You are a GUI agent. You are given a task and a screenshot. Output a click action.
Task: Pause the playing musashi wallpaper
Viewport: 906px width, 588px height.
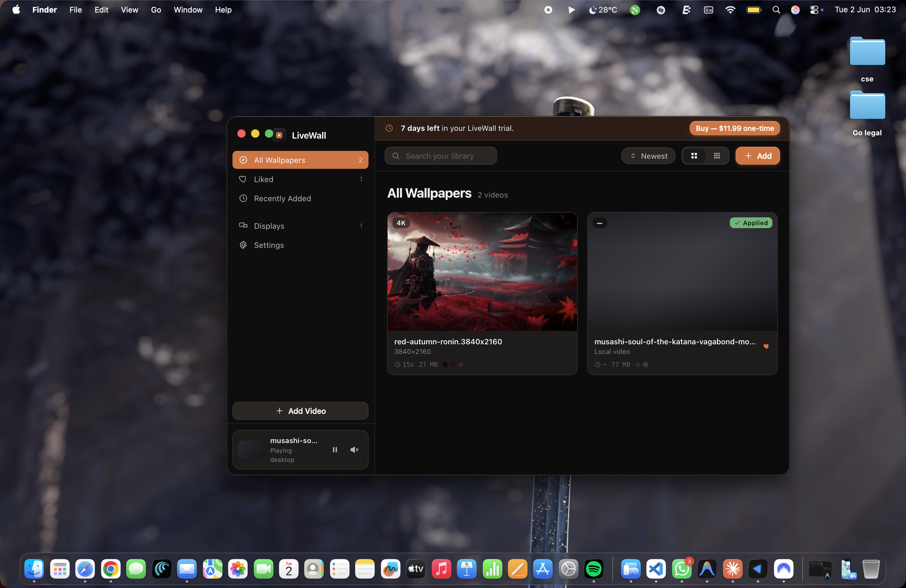[x=335, y=450]
